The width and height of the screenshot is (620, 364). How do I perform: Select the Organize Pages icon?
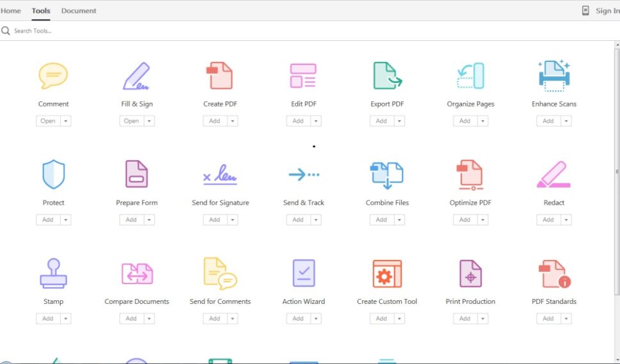point(470,76)
